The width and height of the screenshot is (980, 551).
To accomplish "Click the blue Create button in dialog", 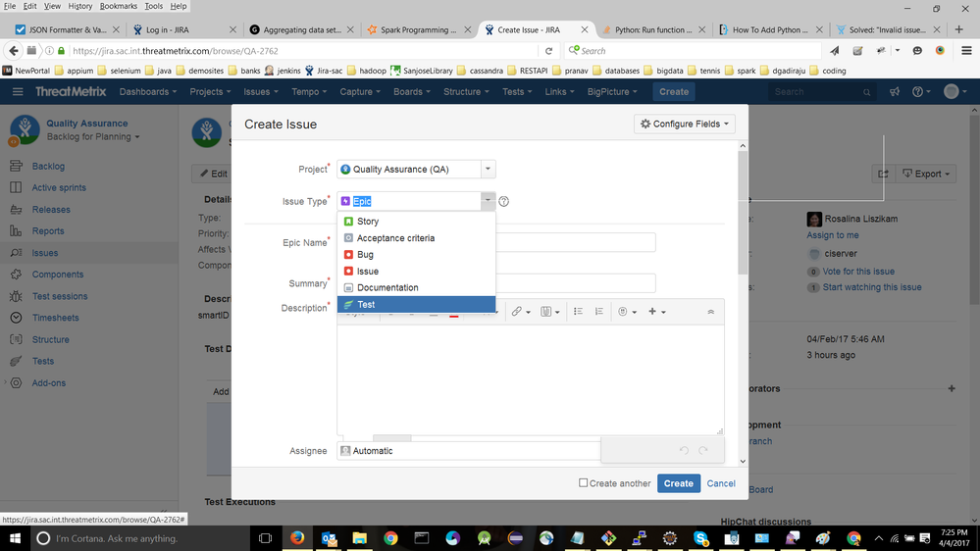I will pyautogui.click(x=678, y=483).
